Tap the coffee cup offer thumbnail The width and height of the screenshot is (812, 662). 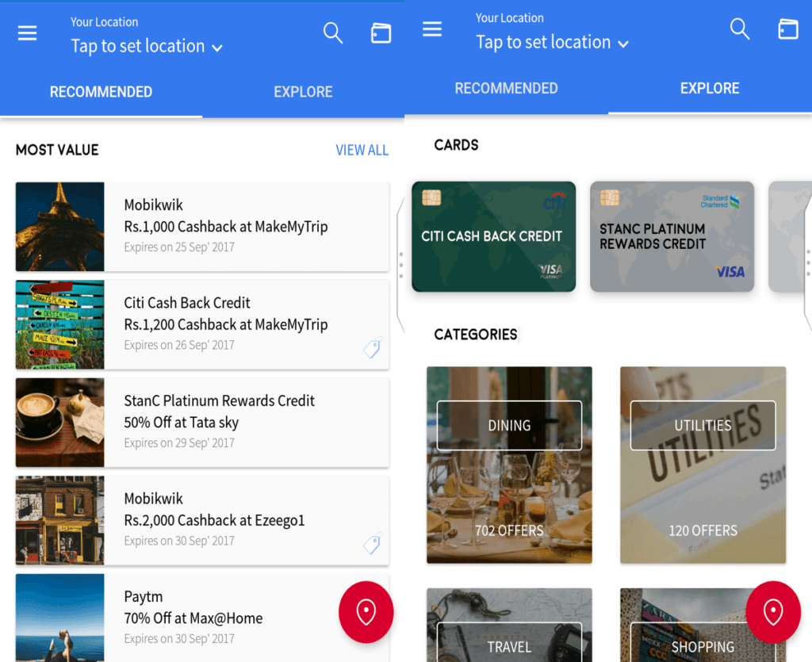coord(60,423)
